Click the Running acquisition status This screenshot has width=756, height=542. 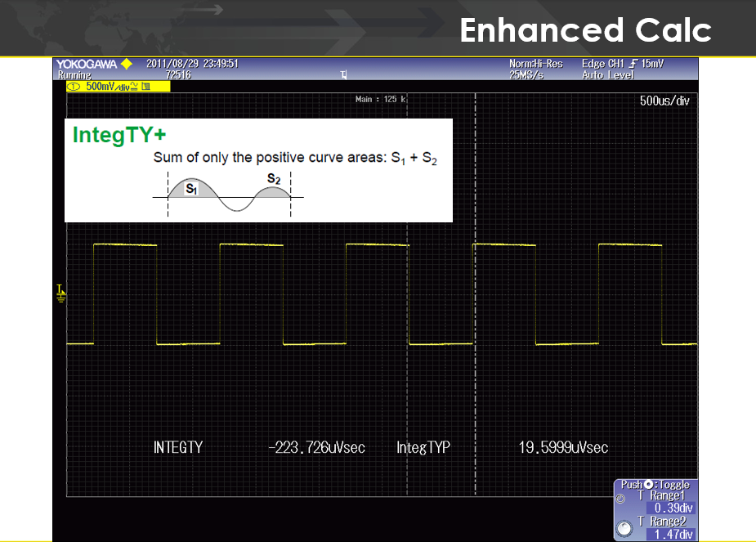point(74,75)
